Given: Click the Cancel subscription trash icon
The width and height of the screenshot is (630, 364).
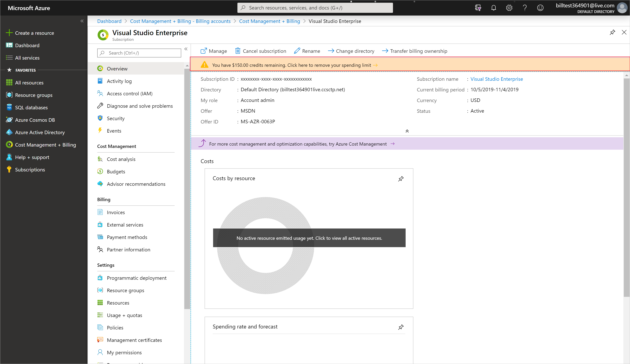Looking at the screenshot, I should (x=238, y=51).
